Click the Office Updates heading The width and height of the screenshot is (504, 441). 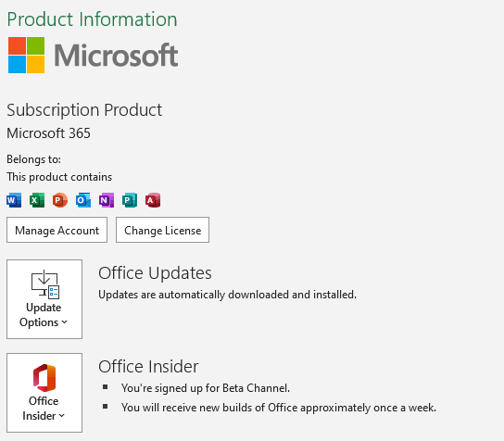point(155,273)
